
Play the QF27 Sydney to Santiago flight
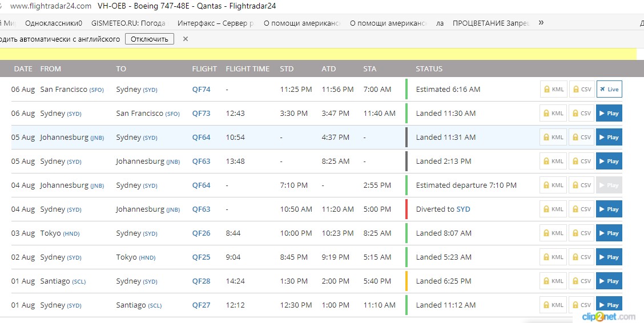click(609, 305)
